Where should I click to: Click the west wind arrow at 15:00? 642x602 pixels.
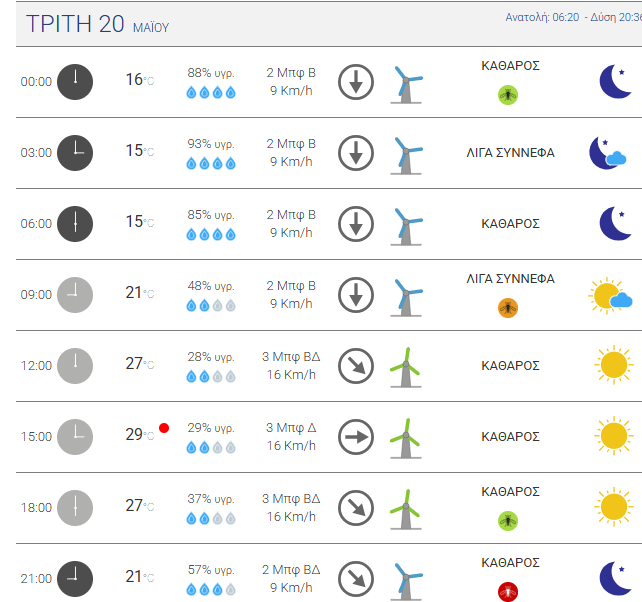(x=356, y=437)
